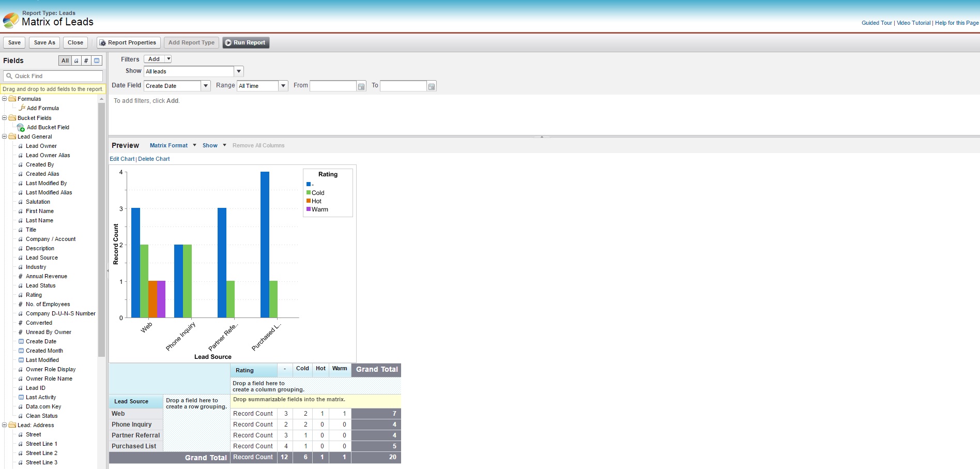Click the Add Bucket Field icon
Viewport: 980px width, 469px height.
21,127
